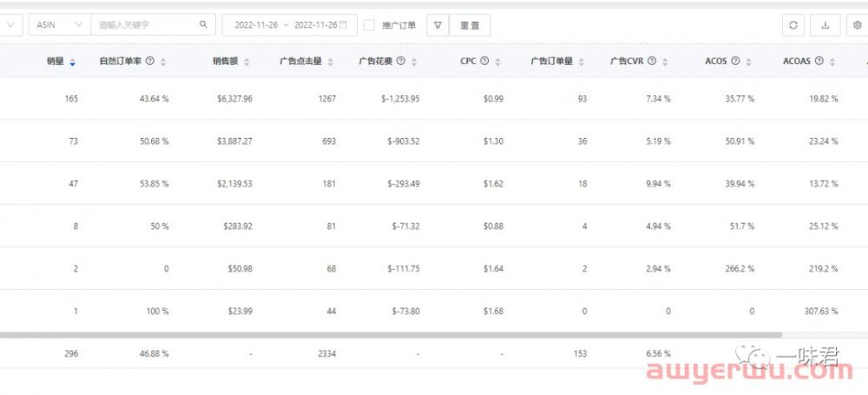Viewport: 868px width, 395px height.
Task: Sort by CPC column arrows
Action: (497, 62)
